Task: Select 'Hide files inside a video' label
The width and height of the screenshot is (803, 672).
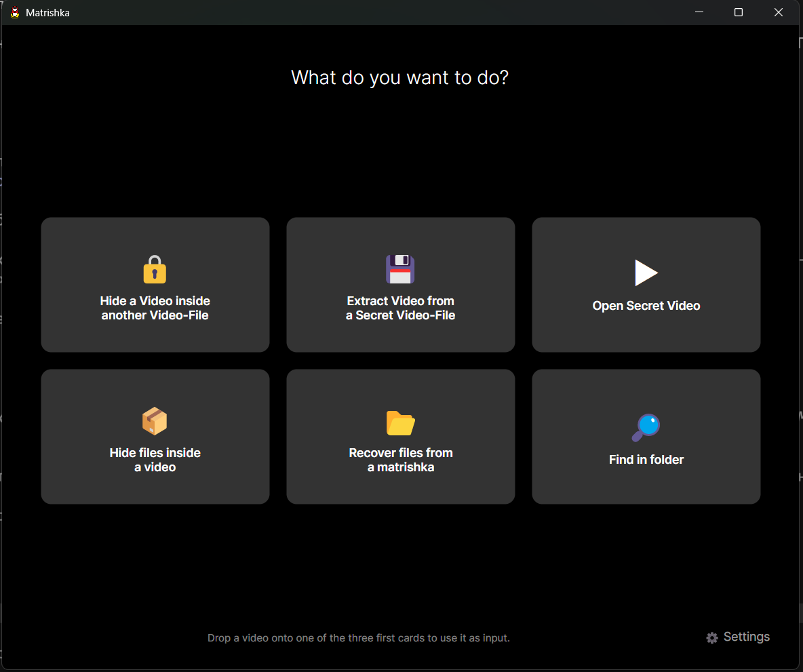Action: coord(155,460)
